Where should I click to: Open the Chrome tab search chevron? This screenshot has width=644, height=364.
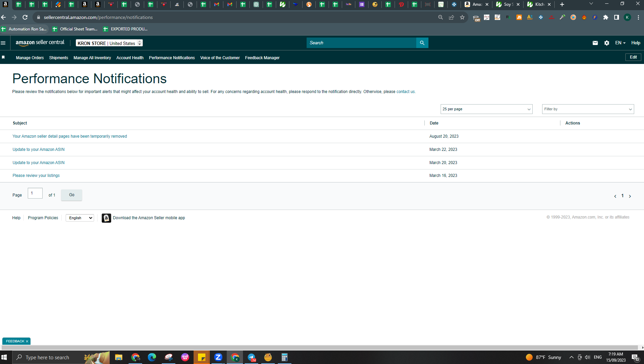click(x=591, y=4)
